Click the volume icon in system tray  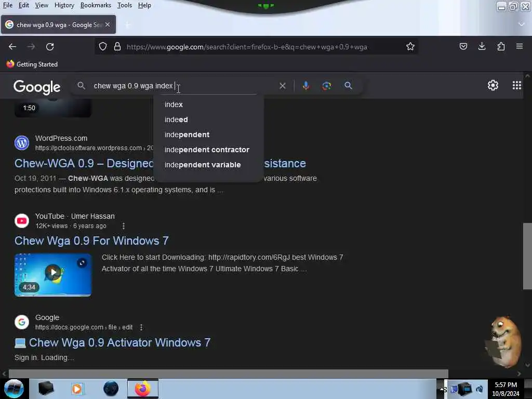[480, 389]
